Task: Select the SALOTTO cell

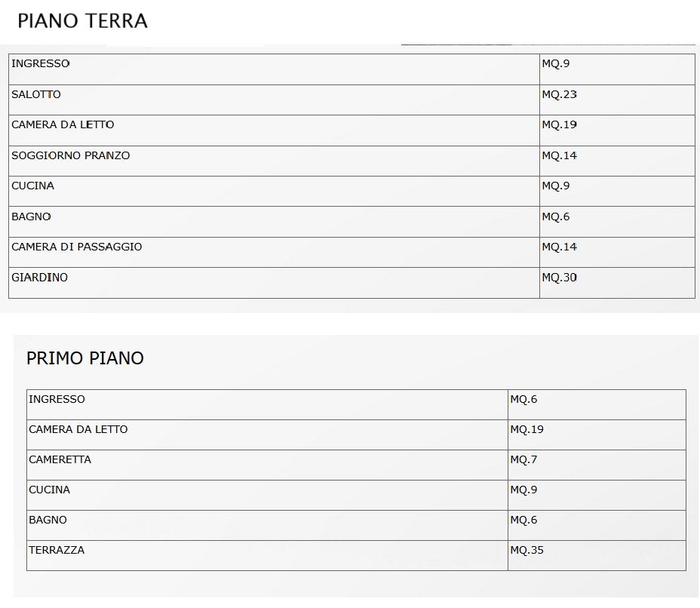Action: point(36,95)
